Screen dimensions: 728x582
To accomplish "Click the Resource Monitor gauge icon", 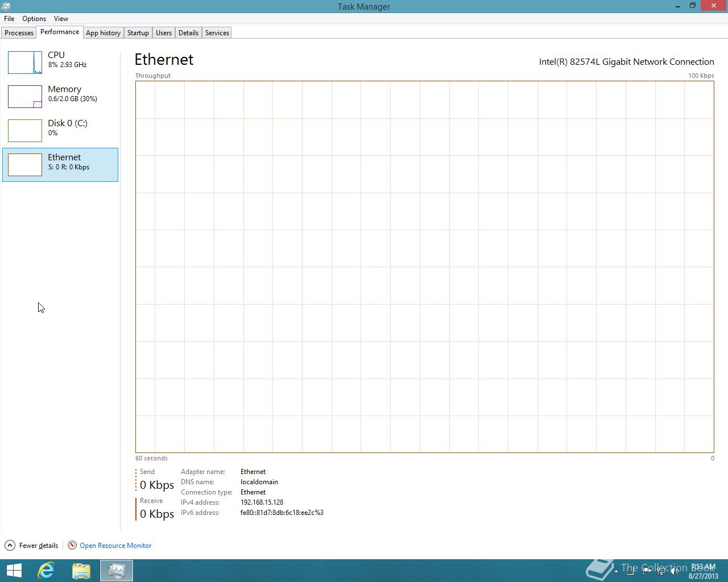I will [72, 546].
